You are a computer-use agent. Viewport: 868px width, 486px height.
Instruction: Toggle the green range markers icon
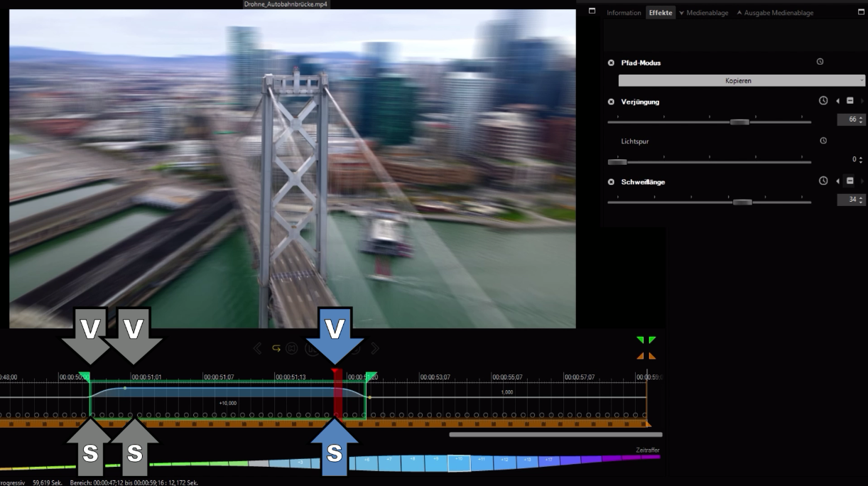(x=646, y=341)
